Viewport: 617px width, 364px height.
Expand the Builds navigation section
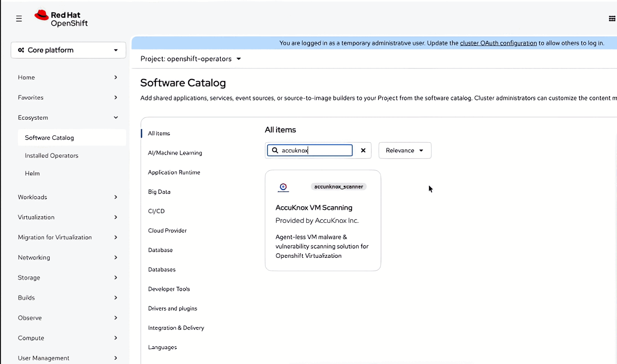pos(68,298)
